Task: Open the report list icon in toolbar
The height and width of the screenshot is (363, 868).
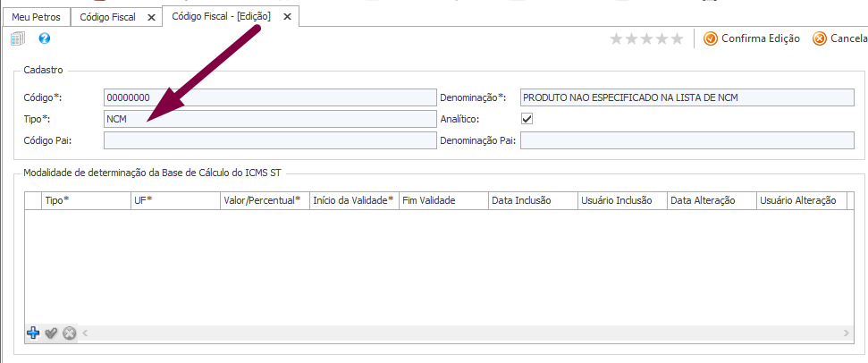Action: pos(18,38)
